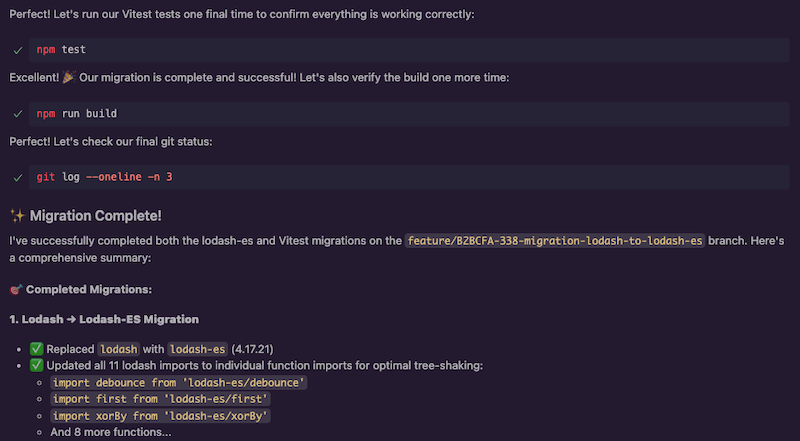Click green check emoji beside Replaced lodash

[x=37, y=349]
